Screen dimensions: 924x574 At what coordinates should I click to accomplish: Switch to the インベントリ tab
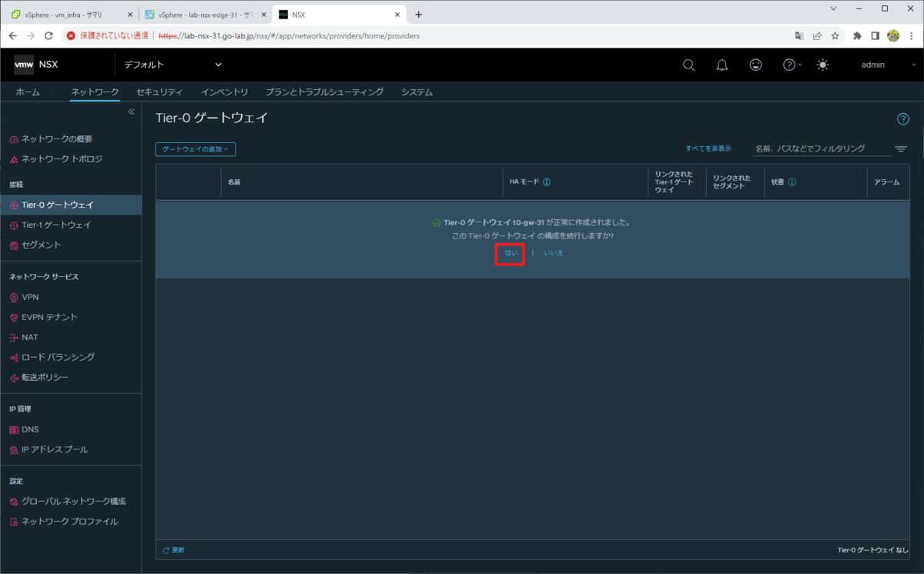point(224,92)
